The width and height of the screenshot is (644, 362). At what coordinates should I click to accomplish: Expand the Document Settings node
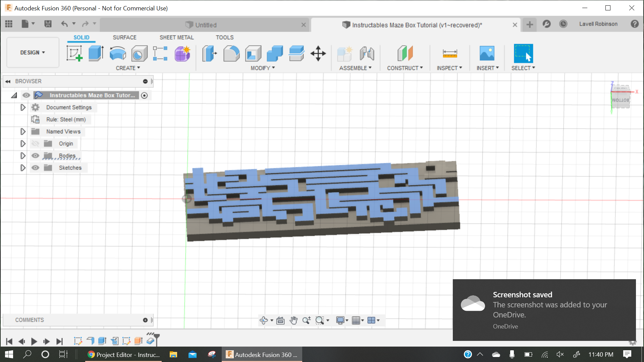pyautogui.click(x=23, y=108)
